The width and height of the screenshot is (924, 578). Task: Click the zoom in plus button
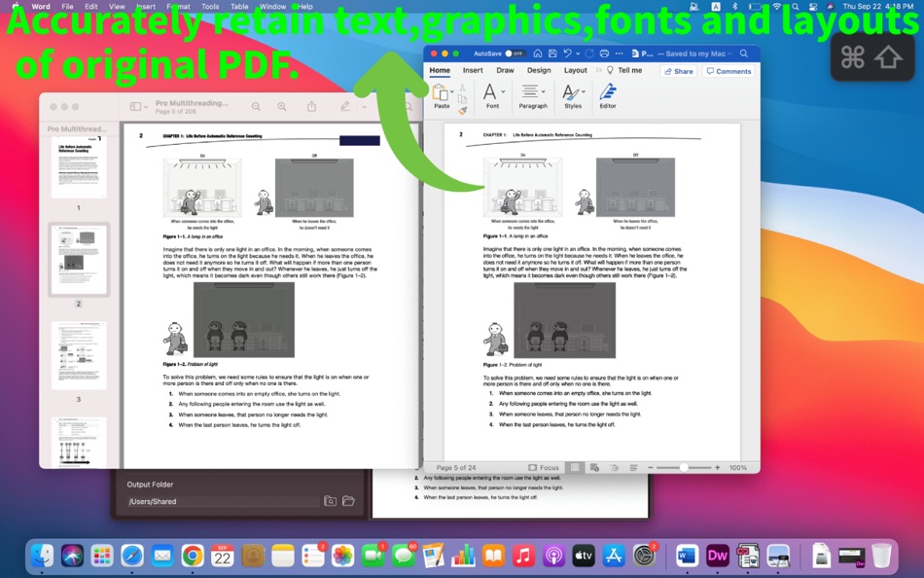[x=717, y=468]
